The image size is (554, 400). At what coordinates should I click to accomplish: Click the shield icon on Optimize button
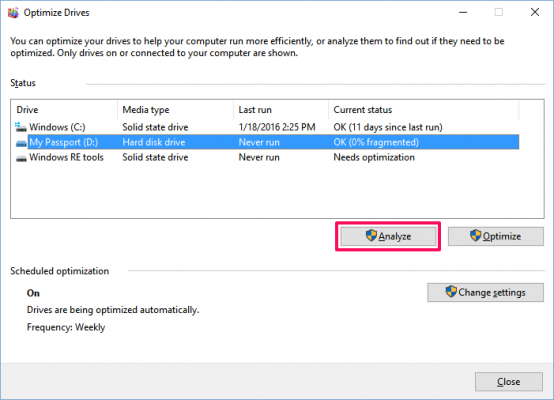pos(476,235)
